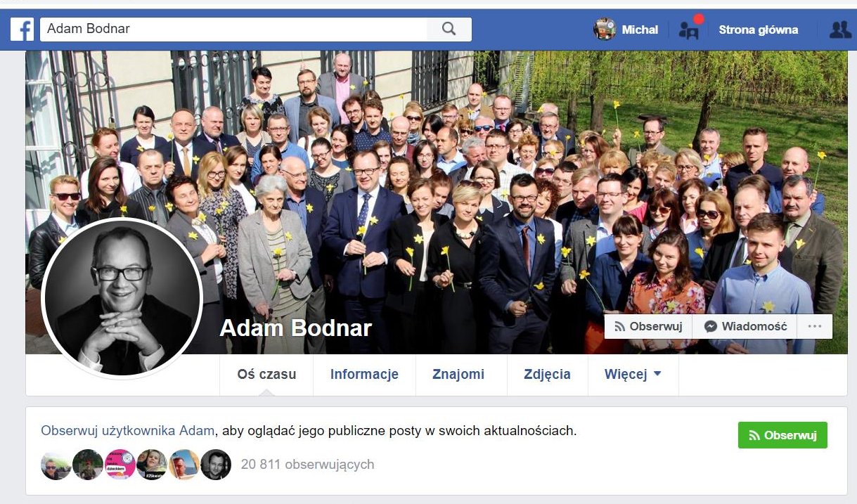Open the Informacje tab
Viewport: 857px width, 504px height.
coord(364,375)
